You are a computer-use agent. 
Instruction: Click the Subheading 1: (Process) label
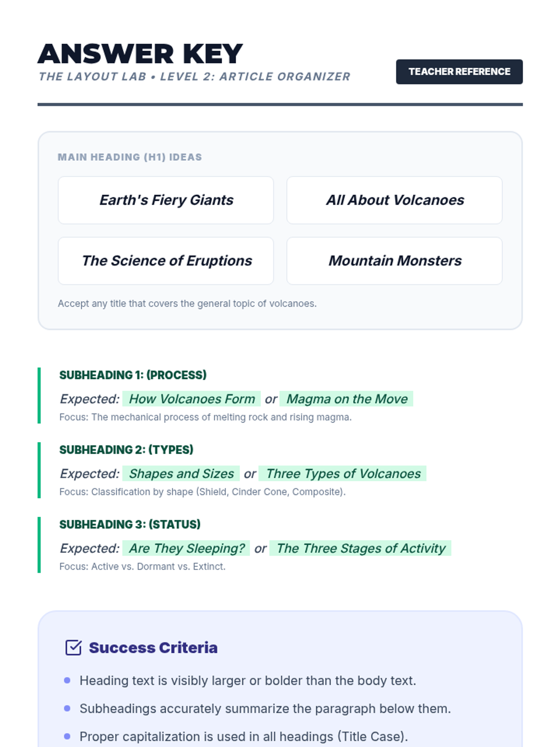133,375
